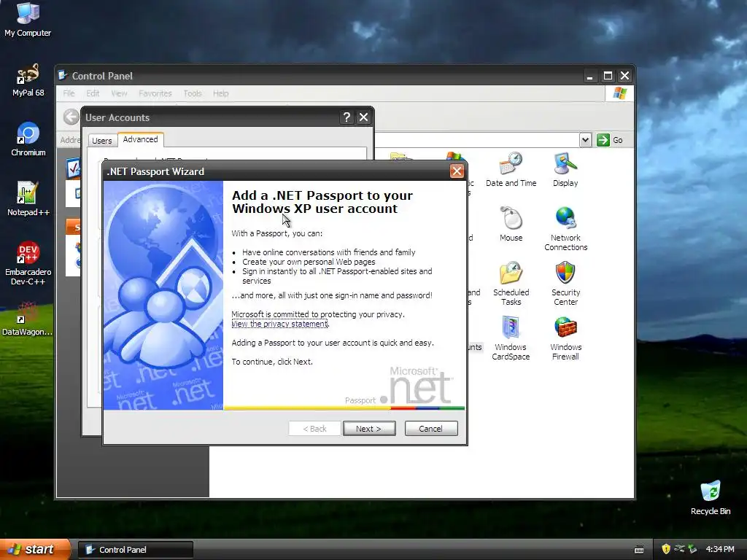Minimize the Control Panel window
Viewport: 747px width, 560px height.
[x=589, y=76]
